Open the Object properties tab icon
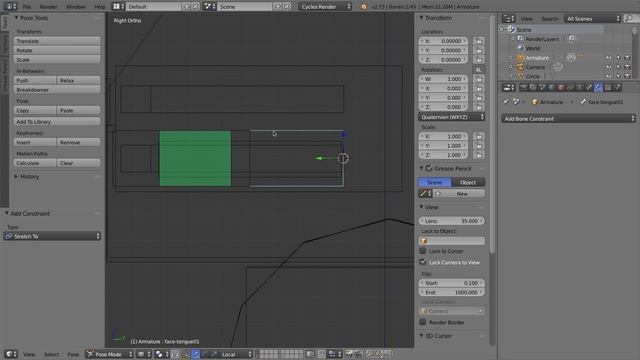640x360 pixels. tap(561, 87)
